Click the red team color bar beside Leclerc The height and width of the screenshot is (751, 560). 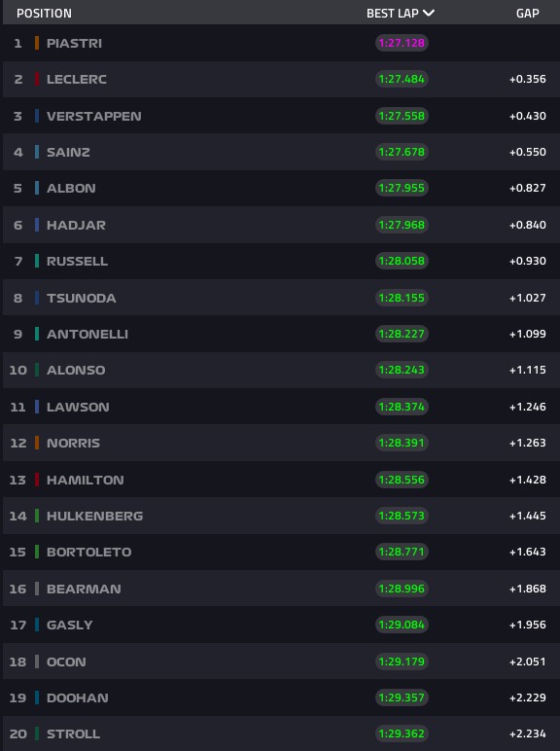(37, 79)
